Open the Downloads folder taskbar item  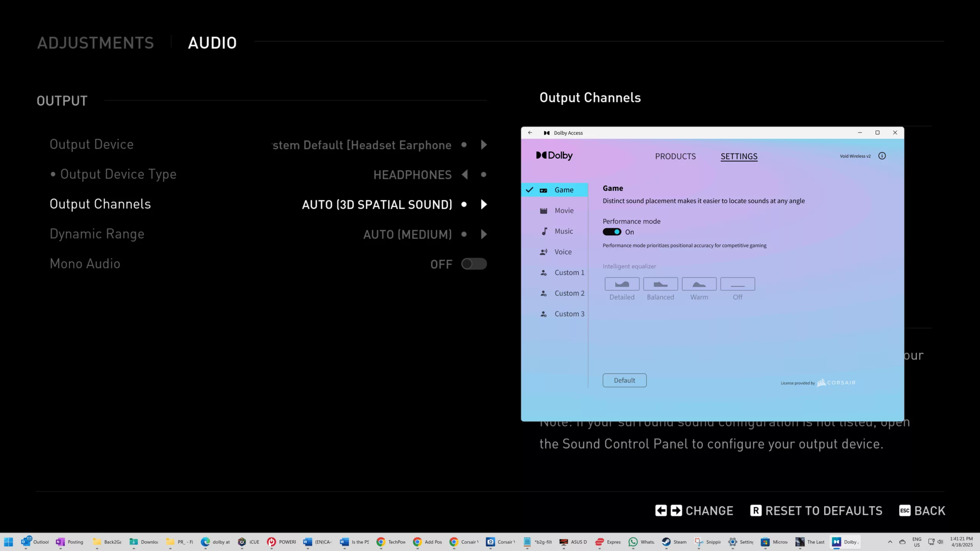(x=144, y=542)
